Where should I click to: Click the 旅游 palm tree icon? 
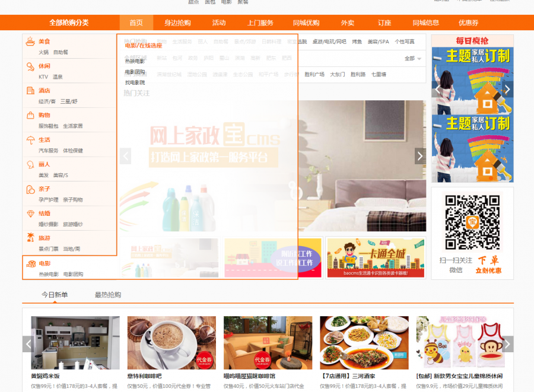click(x=30, y=237)
